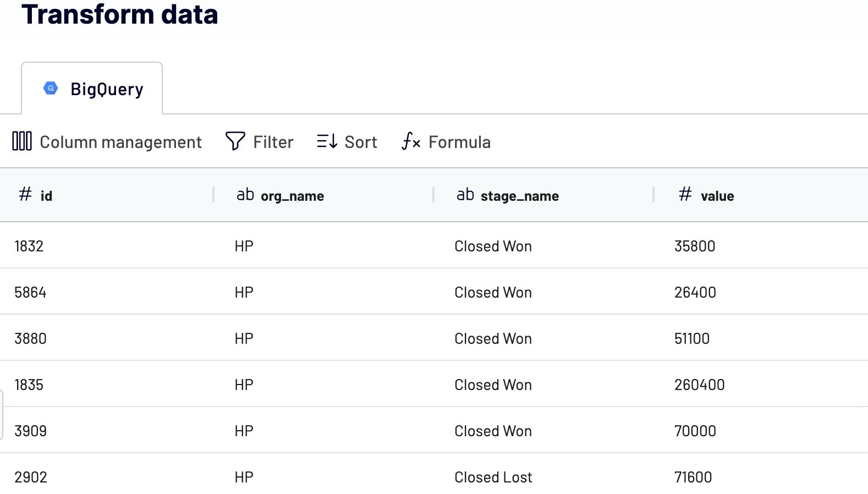868x494 pixels.
Task: Open the Filter menu item
Action: [x=272, y=141]
